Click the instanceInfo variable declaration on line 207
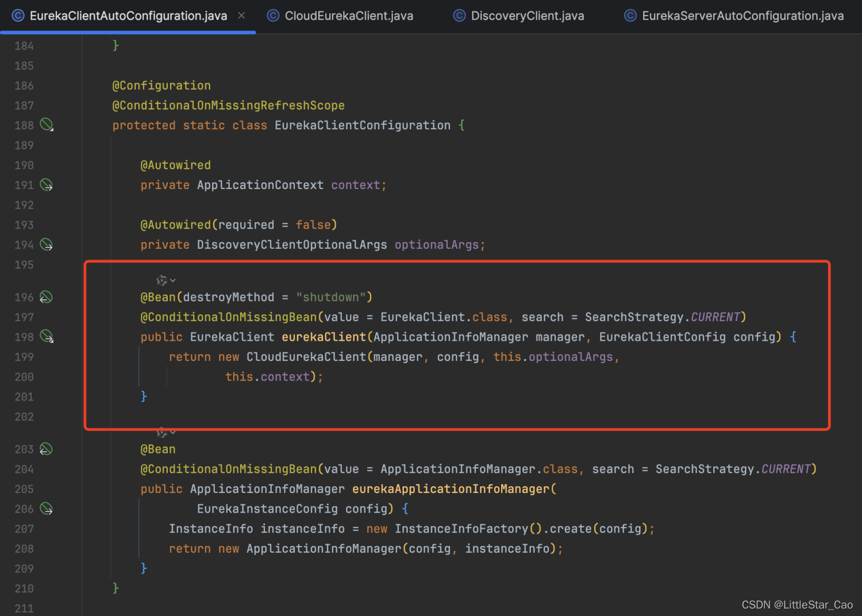 [303, 529]
